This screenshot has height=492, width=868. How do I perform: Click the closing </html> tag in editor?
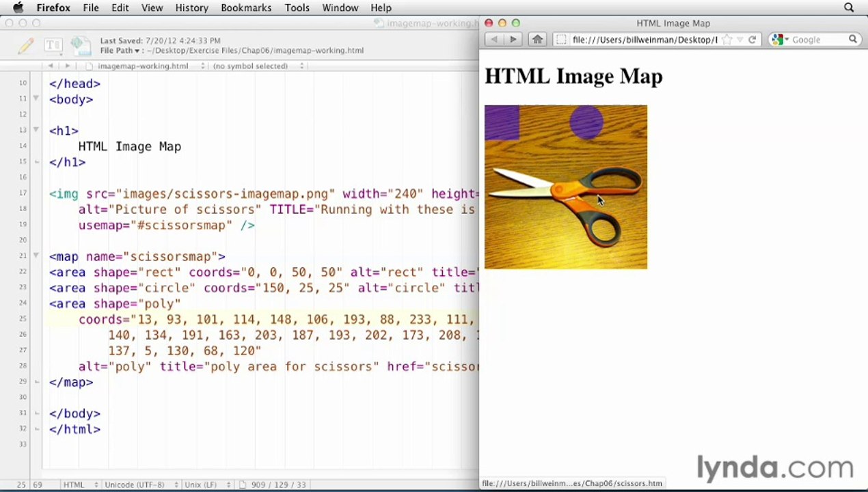(74, 430)
